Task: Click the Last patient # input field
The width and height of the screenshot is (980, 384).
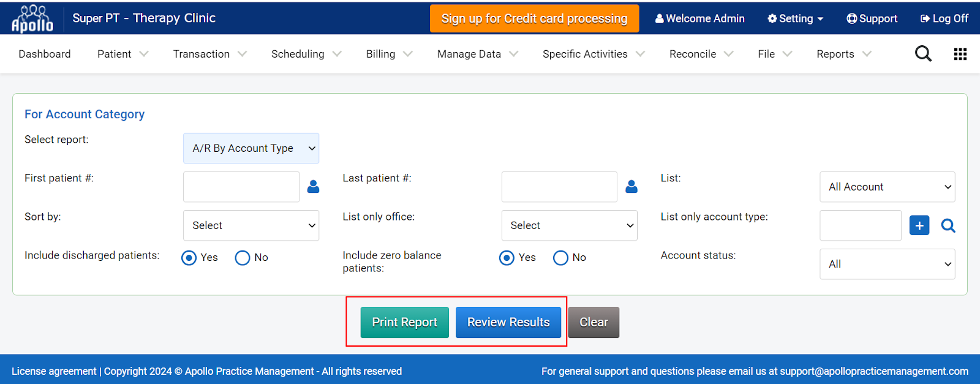Action: [559, 187]
